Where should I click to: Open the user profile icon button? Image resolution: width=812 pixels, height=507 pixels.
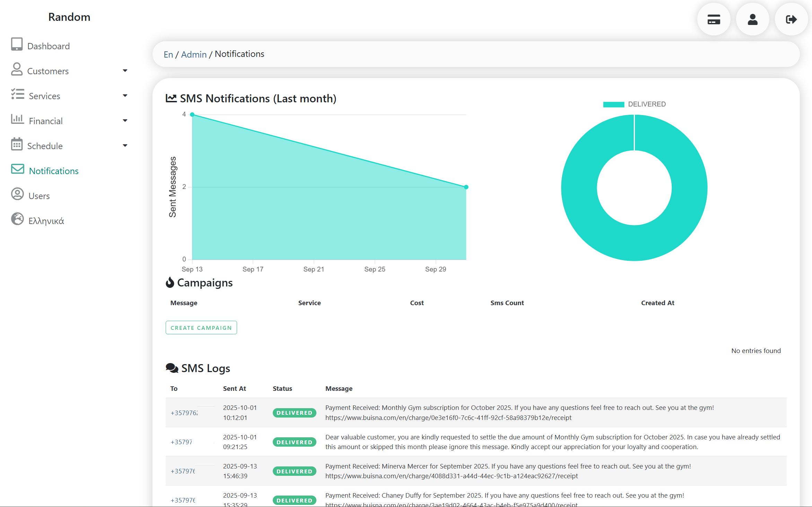(x=752, y=19)
